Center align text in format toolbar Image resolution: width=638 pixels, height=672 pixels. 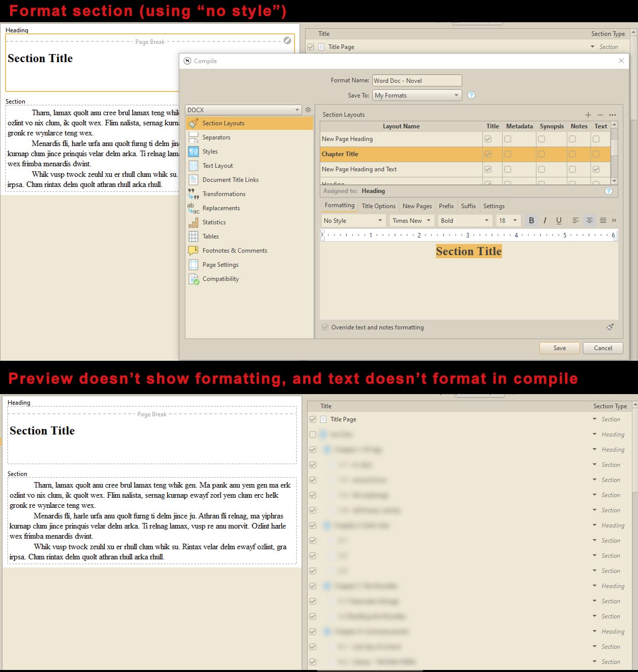click(589, 220)
